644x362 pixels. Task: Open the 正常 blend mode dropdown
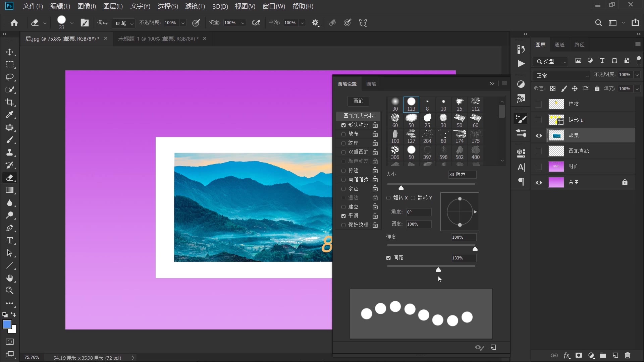(562, 75)
